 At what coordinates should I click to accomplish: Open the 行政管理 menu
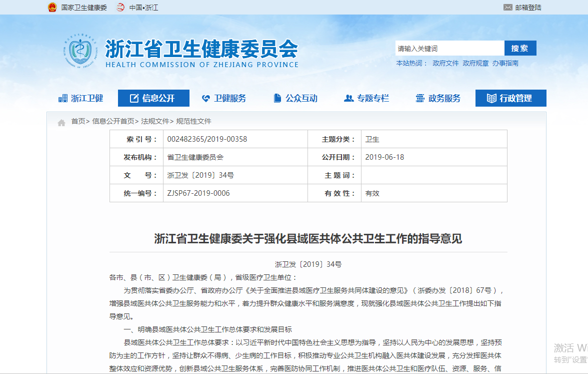[x=511, y=98]
